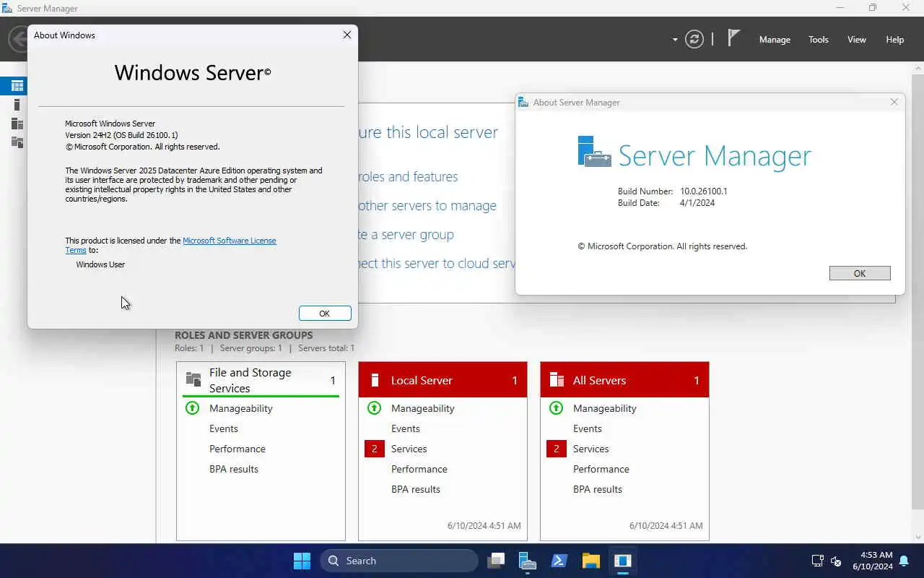Click the All Servers tile header
This screenshot has width=924, height=578.
[x=624, y=380]
